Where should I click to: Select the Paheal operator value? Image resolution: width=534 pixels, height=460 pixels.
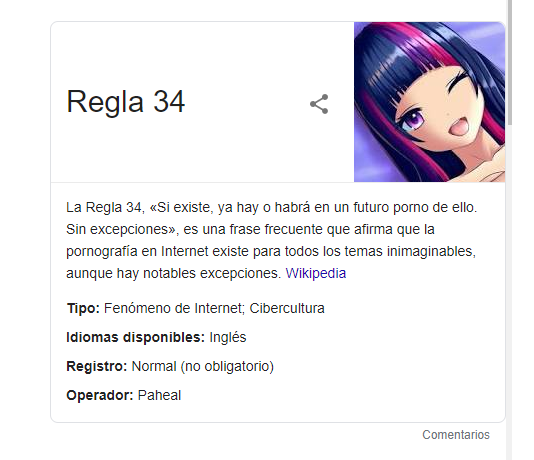159,395
